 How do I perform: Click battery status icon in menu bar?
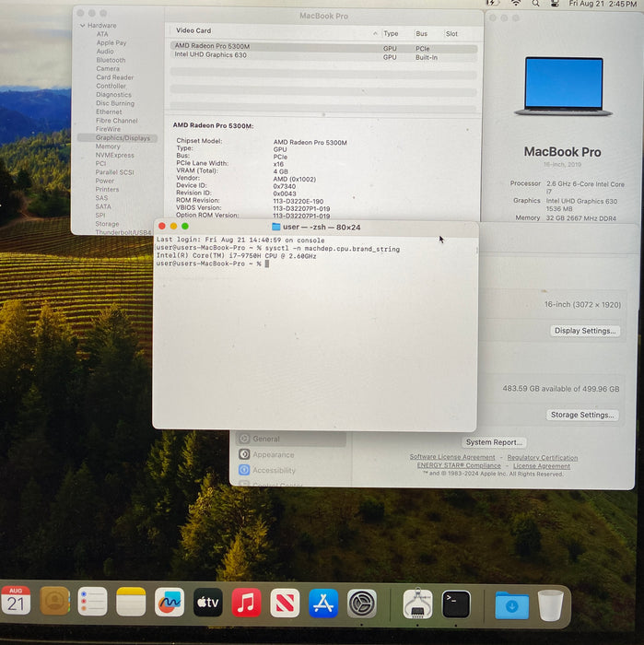point(493,4)
